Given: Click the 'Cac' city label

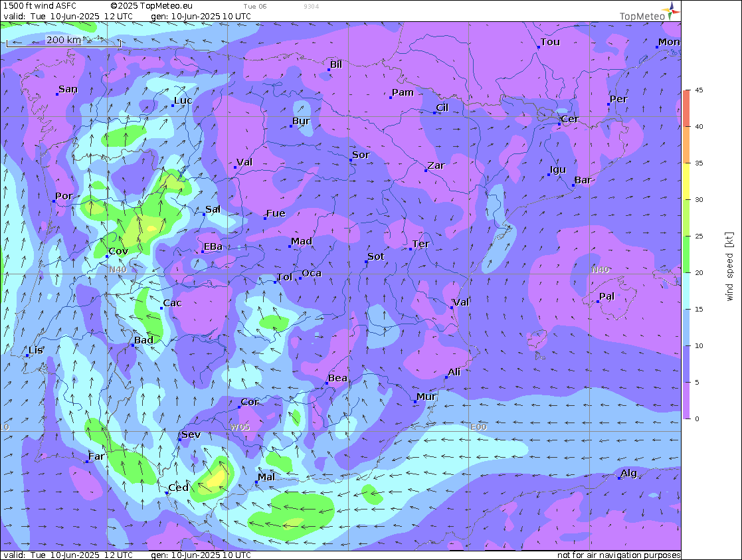Looking at the screenshot, I should tap(172, 303).
